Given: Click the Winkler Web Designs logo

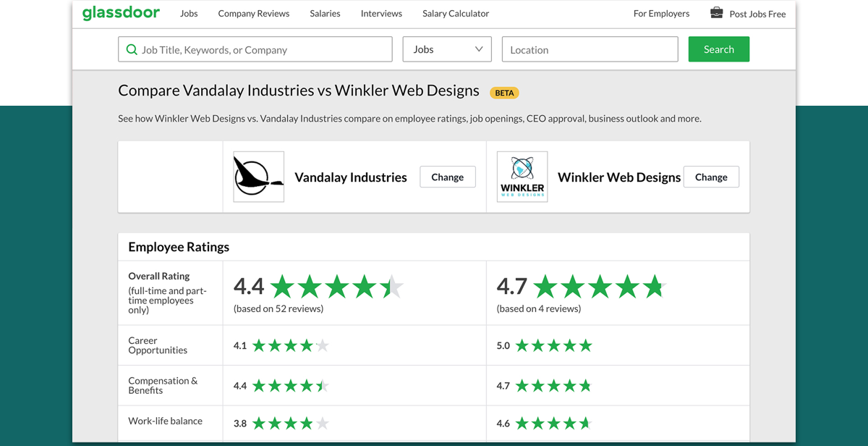Looking at the screenshot, I should [522, 177].
